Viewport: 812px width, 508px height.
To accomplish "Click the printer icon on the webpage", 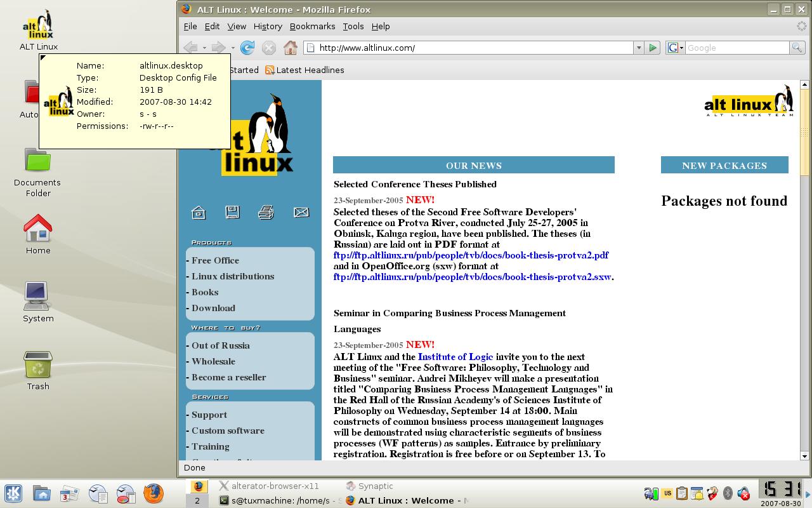I will [266, 212].
